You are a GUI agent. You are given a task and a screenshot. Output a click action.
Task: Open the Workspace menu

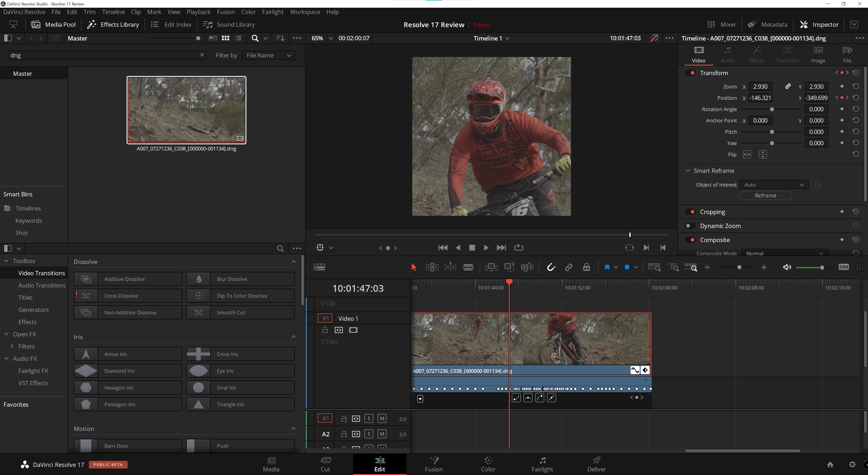coord(305,12)
